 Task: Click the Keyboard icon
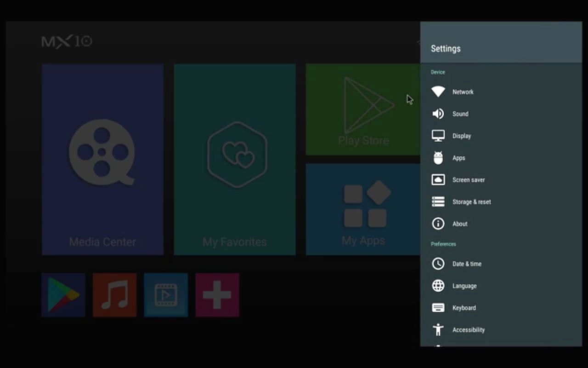click(438, 308)
